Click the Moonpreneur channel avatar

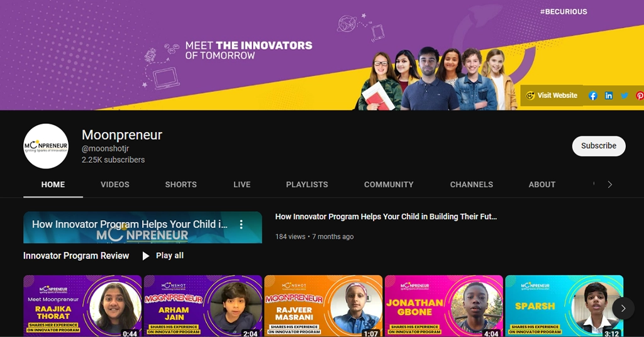(x=46, y=146)
